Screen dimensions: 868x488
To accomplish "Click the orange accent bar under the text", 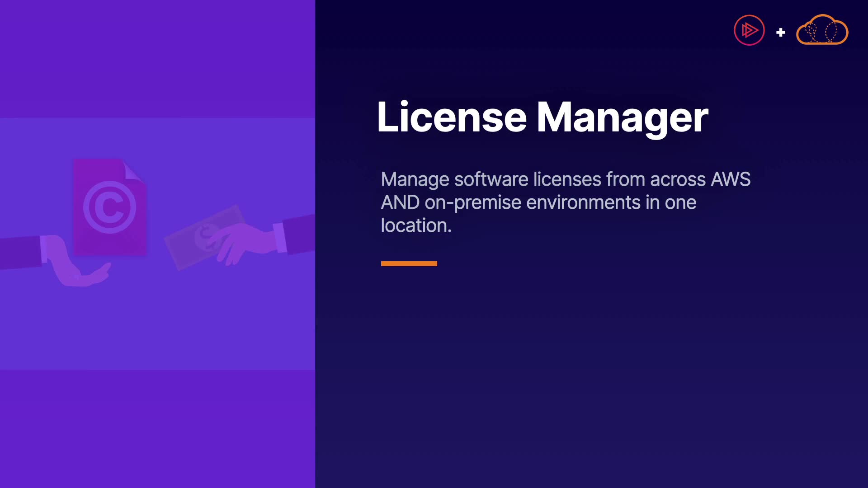I will (x=409, y=263).
